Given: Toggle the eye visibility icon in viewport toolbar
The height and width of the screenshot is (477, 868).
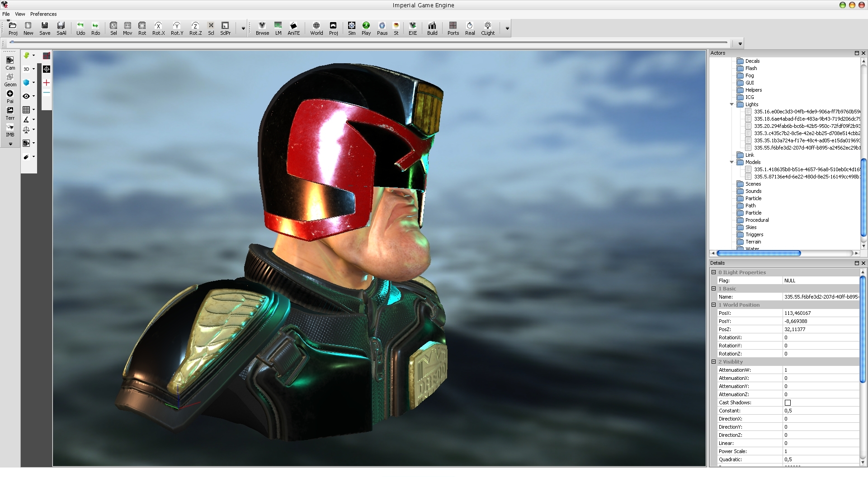Looking at the screenshot, I should pos(26,96).
